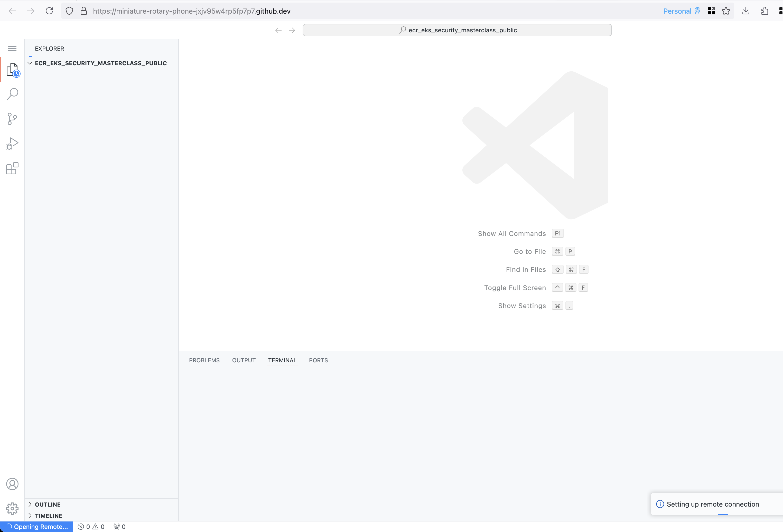Click the Accounts icon
The width and height of the screenshot is (783, 532).
coord(13,484)
